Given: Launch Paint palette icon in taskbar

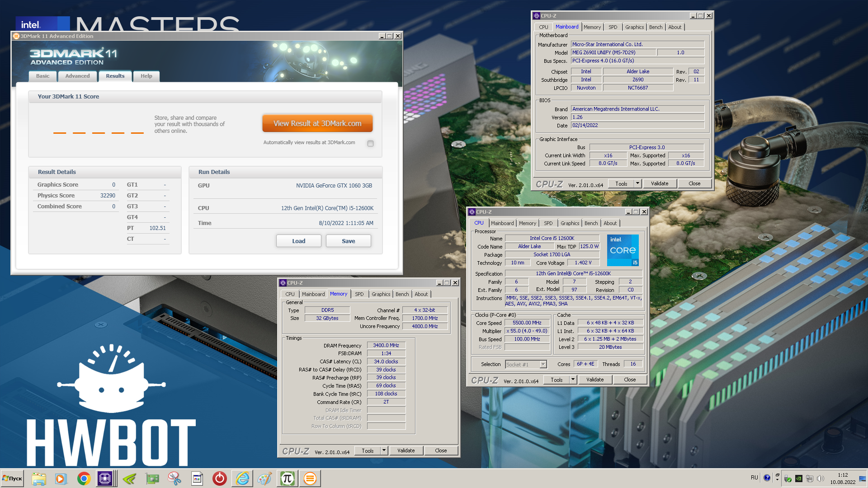Looking at the screenshot, I should coord(265,479).
